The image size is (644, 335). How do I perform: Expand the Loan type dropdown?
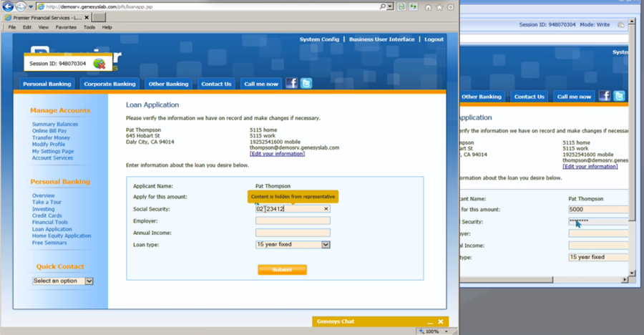[x=326, y=245]
